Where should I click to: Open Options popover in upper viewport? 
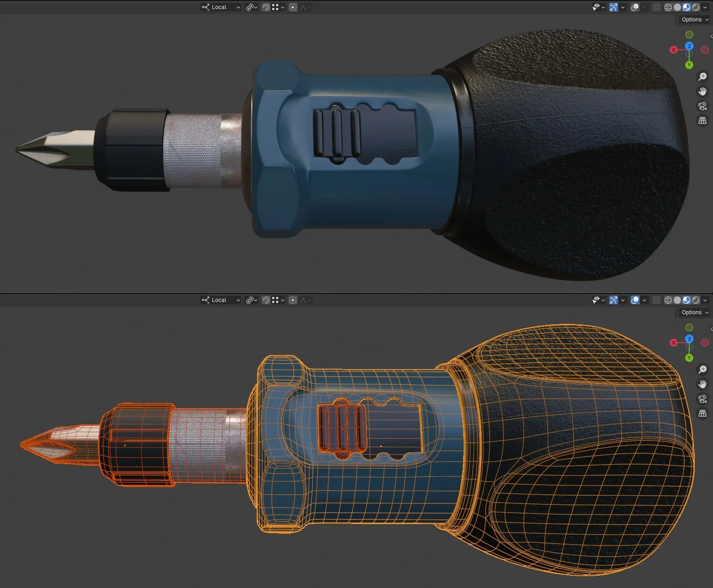click(695, 20)
